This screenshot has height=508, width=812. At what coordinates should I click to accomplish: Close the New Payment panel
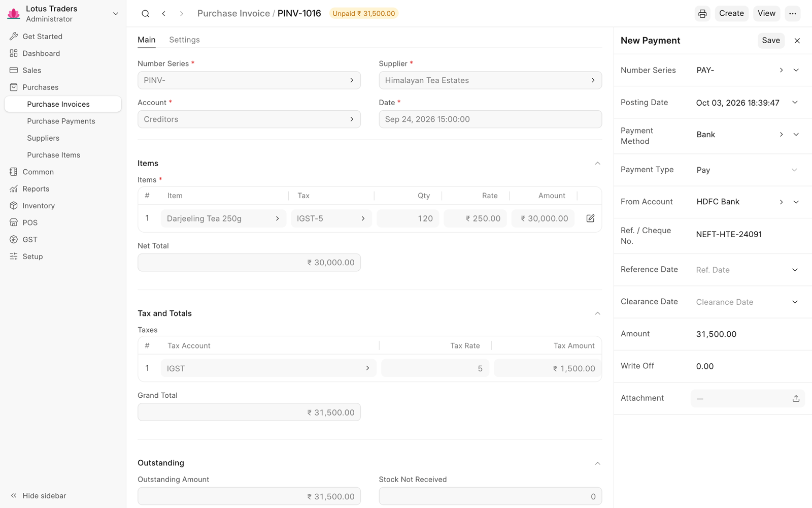[797, 41]
